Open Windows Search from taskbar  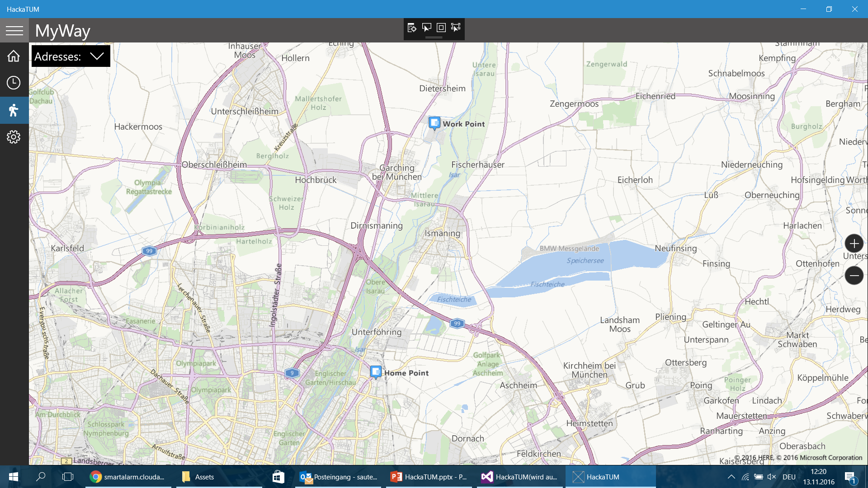[41, 477]
